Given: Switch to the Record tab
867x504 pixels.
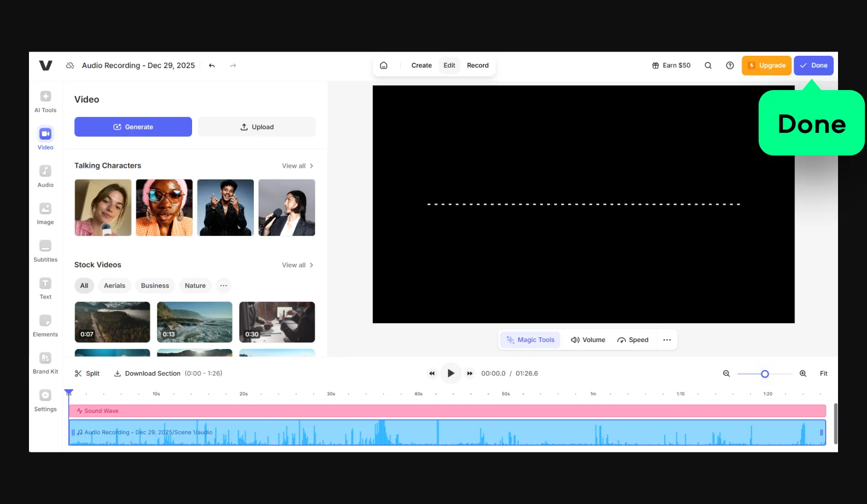Looking at the screenshot, I should tap(477, 65).
